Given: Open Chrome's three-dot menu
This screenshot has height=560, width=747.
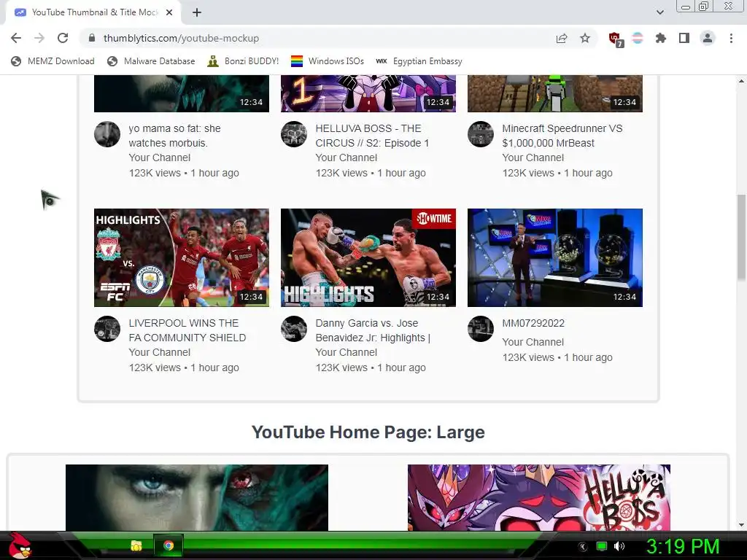Looking at the screenshot, I should click(731, 38).
